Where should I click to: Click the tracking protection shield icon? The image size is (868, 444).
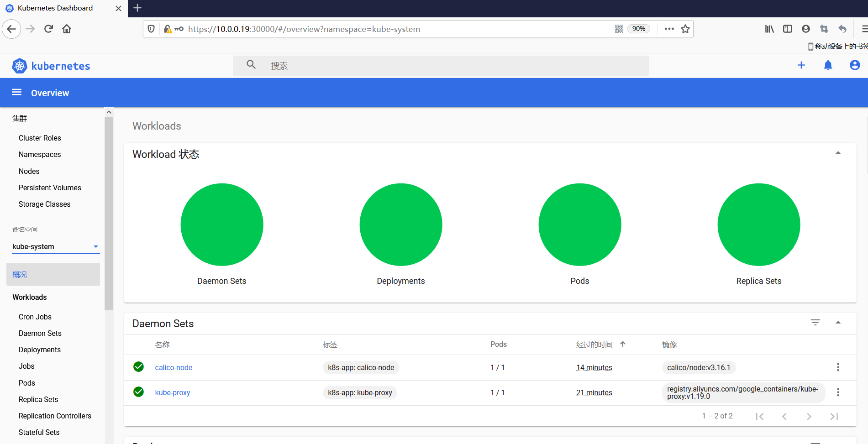click(151, 29)
